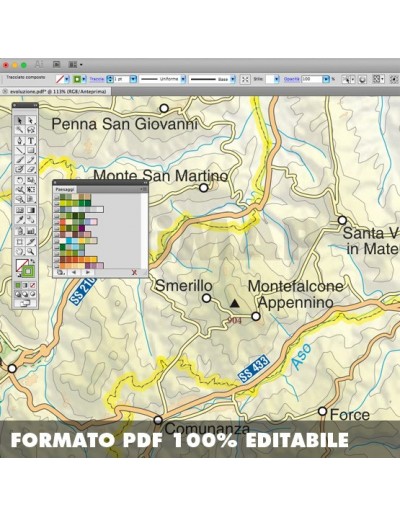
Task: Select the Slice tool
Action: coord(31,241)
